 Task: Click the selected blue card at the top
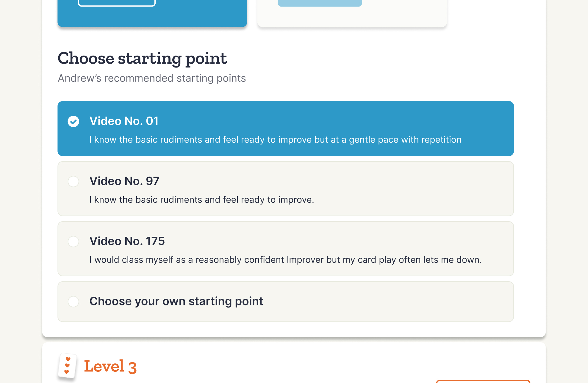coord(152,13)
